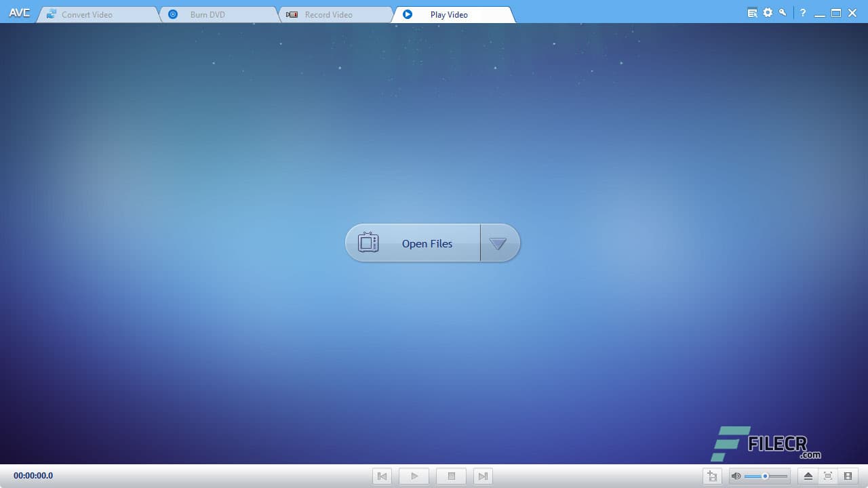
Task: Click the elapsed time display
Action: pyautogui.click(x=32, y=475)
